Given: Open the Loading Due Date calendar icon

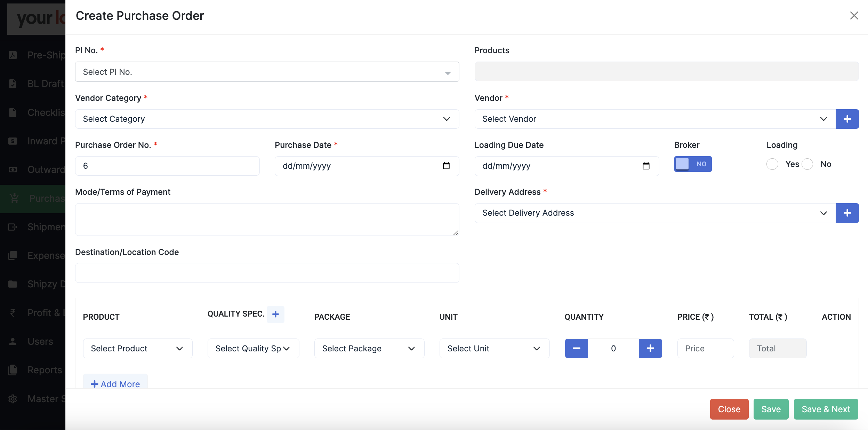Looking at the screenshot, I should pyautogui.click(x=646, y=166).
